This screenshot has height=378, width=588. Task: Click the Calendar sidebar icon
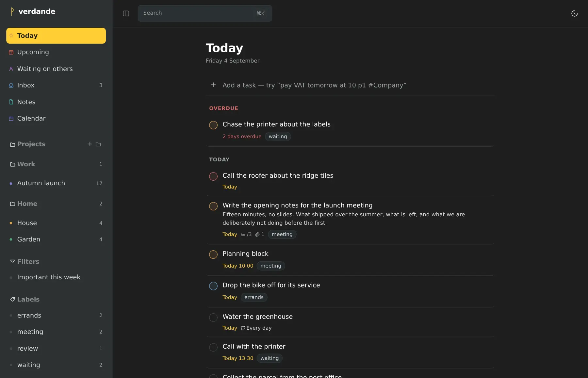pos(11,119)
